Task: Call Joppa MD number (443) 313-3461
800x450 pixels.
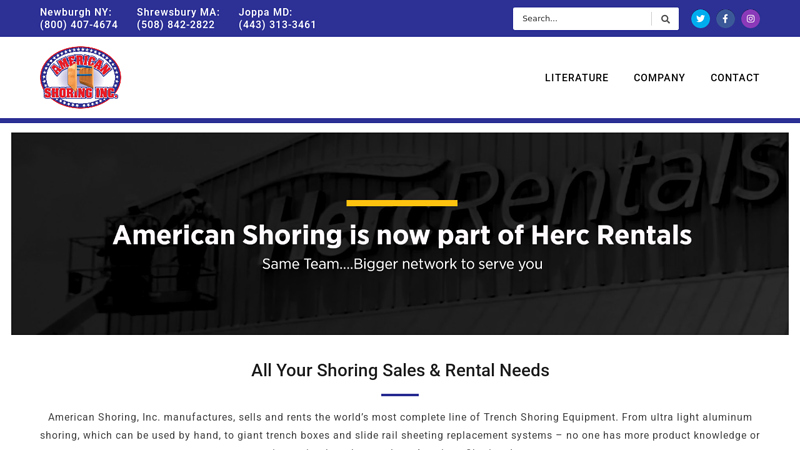Action: pos(277,24)
